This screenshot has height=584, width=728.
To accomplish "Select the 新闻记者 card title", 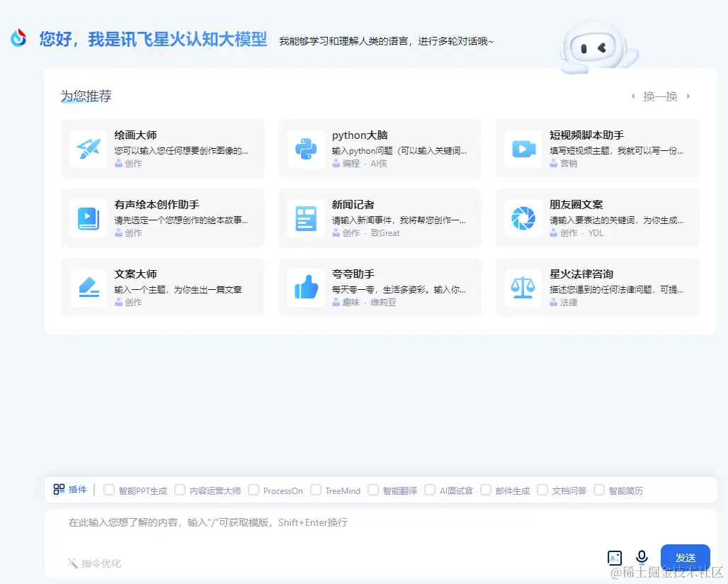I will 353,204.
